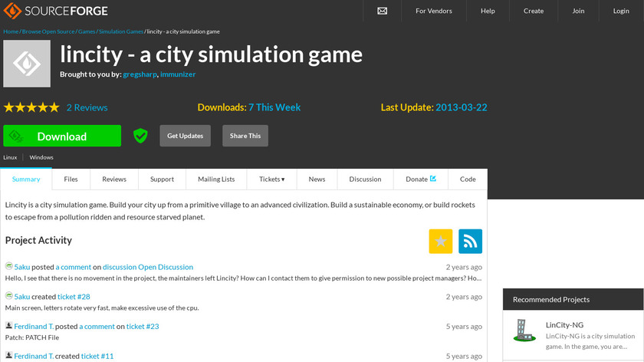Open 5aku name link in ticket #28 row
Viewport: 644px width, 362px height.
[22, 297]
